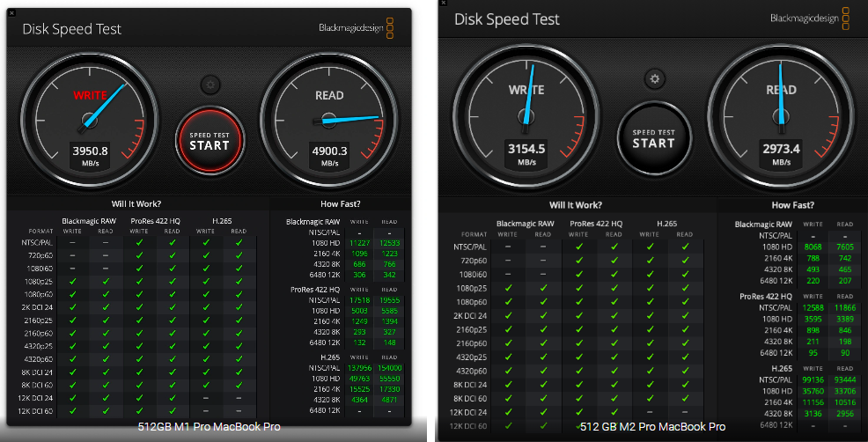Select 'How Fast?' heading in M2 window
Viewport: 868px width, 442px height.
(792, 205)
